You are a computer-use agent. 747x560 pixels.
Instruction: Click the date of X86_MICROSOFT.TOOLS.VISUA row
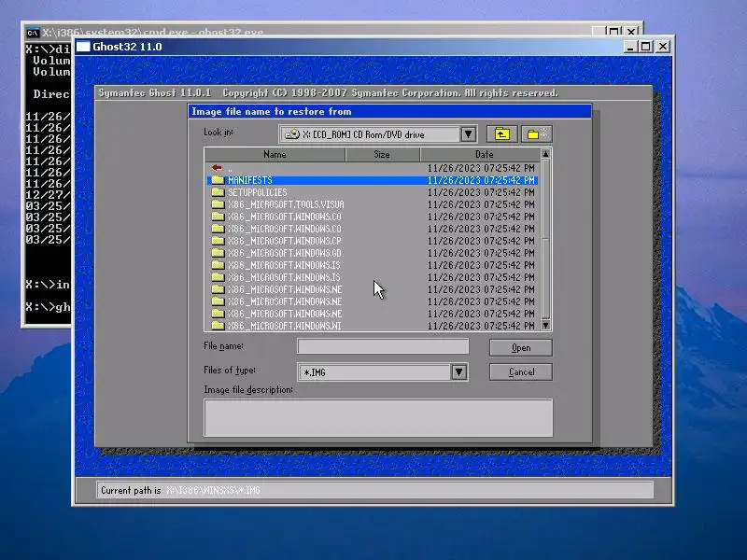(x=481, y=204)
